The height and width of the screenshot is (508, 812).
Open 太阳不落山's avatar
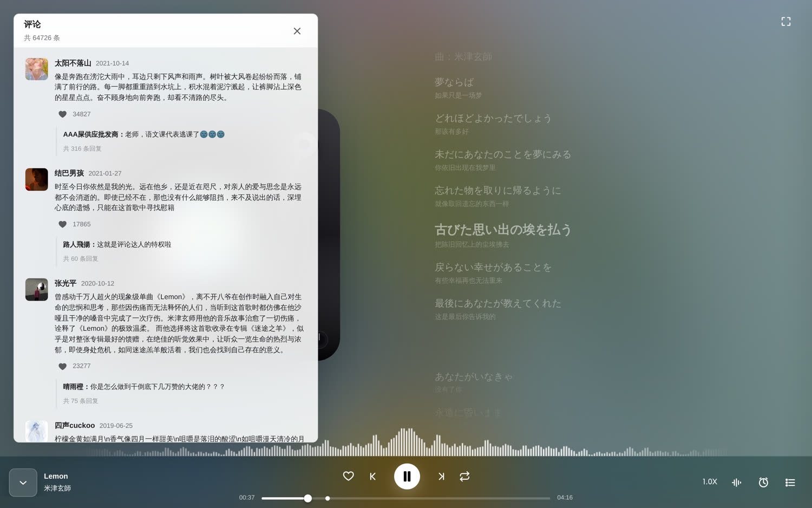(37, 69)
